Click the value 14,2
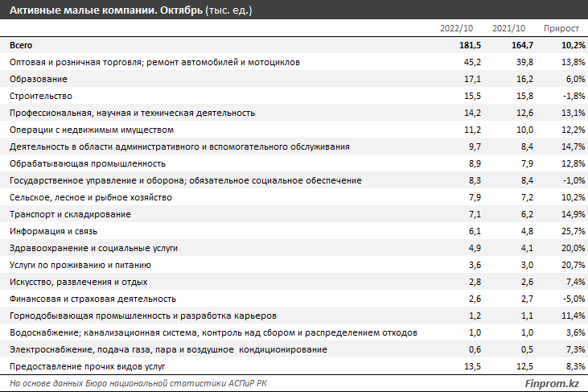588x392 pixels. tap(472, 113)
